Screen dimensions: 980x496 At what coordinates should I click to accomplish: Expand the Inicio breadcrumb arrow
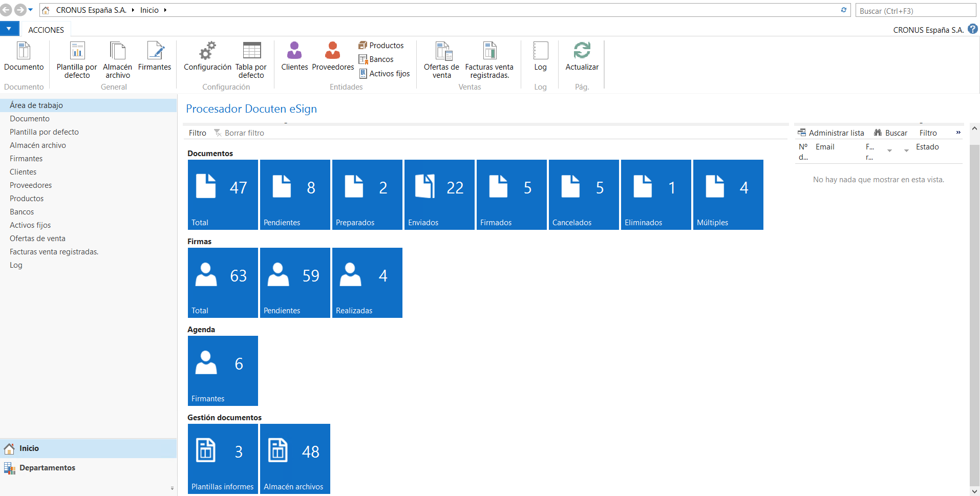coord(165,10)
